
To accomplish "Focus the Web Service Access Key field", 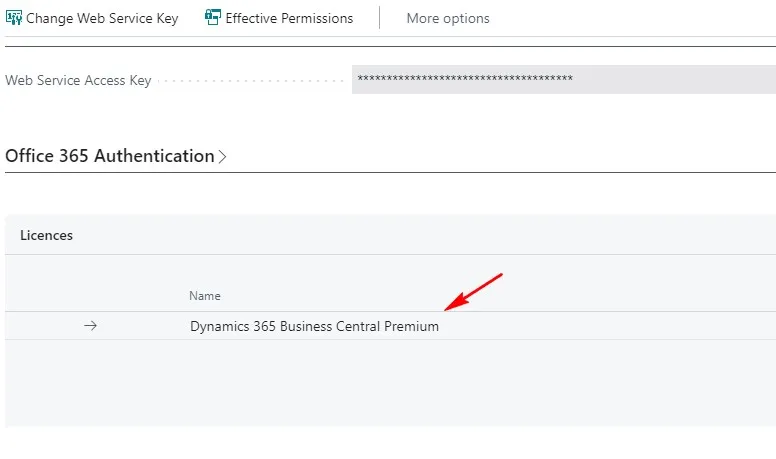I will click(x=564, y=79).
